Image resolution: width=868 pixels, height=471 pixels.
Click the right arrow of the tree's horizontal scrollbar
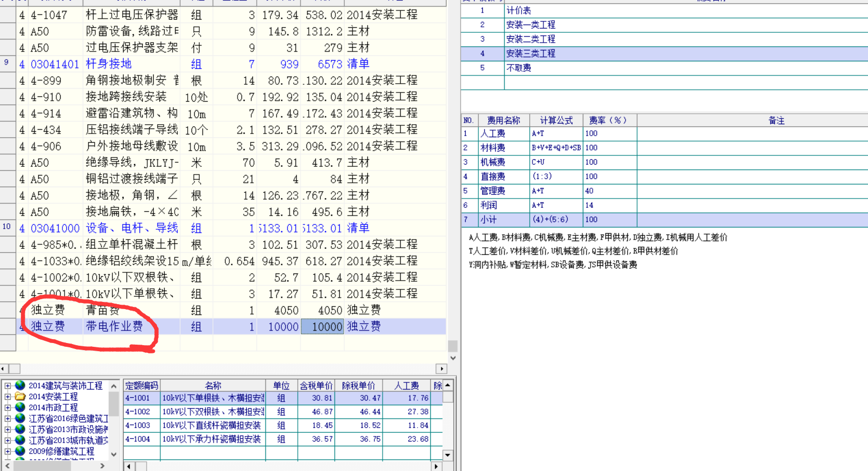[102, 466]
